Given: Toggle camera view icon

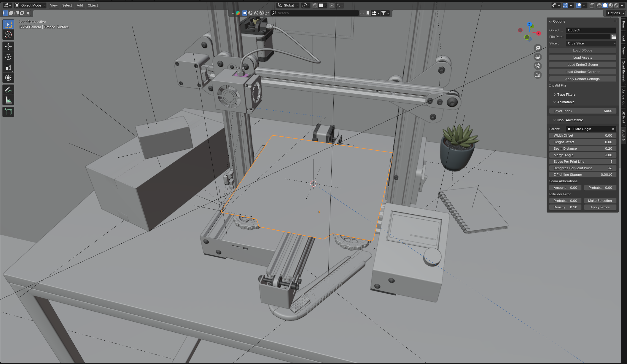Looking at the screenshot, I should 538,66.
